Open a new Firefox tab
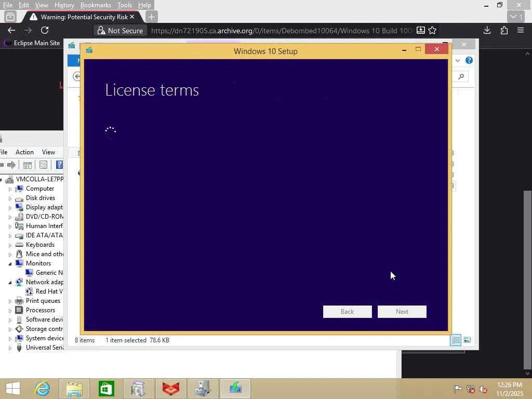 pyautogui.click(x=151, y=17)
